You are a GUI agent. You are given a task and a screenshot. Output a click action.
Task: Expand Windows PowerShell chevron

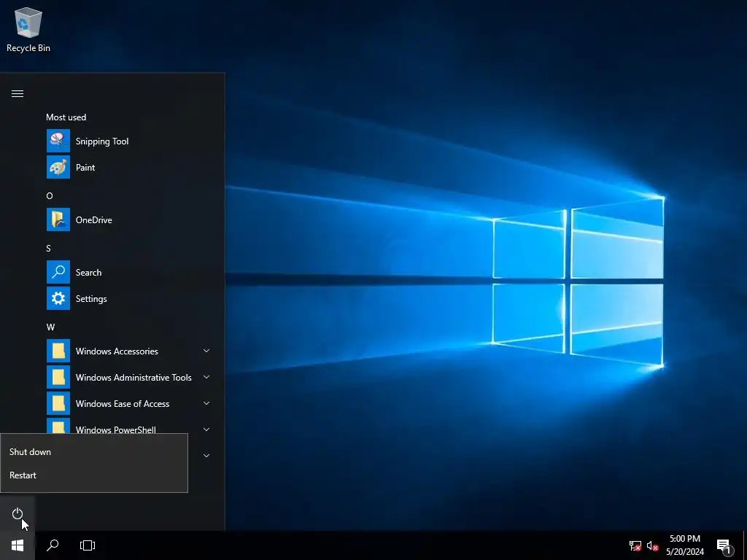[x=206, y=429]
